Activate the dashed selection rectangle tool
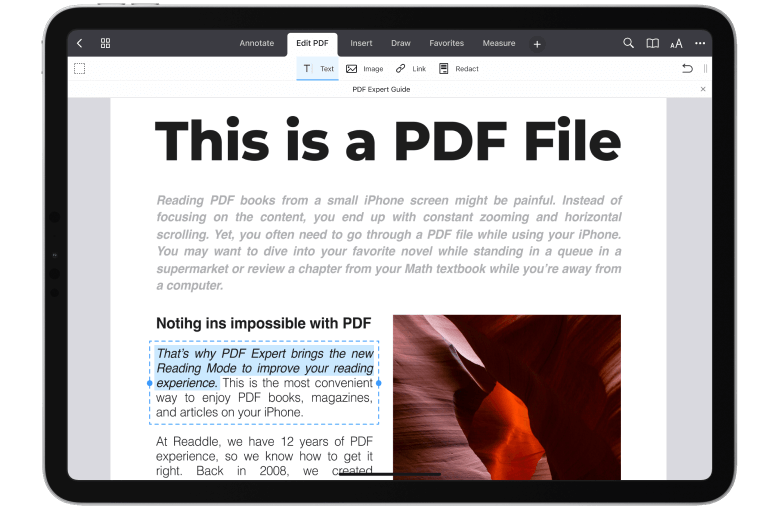The width and height of the screenshot is (780, 510). coord(80,69)
